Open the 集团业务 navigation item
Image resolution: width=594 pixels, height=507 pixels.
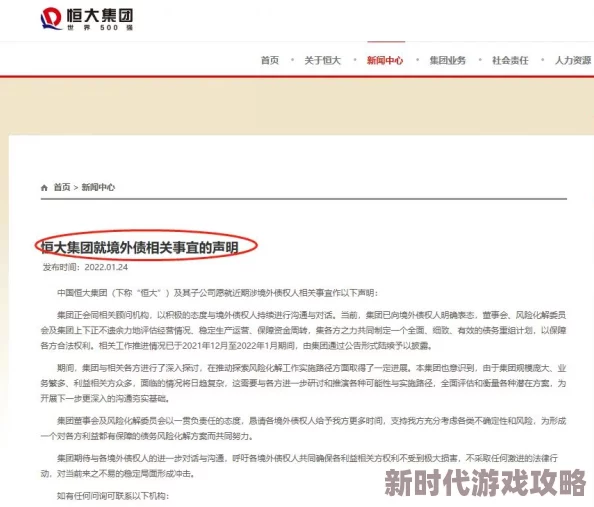pyautogui.click(x=447, y=60)
